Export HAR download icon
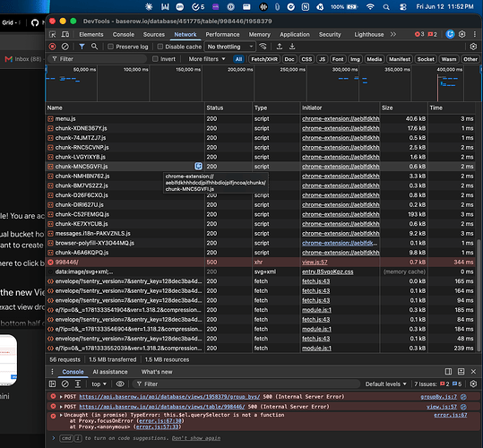This screenshot has width=483, height=448. tap(292, 47)
